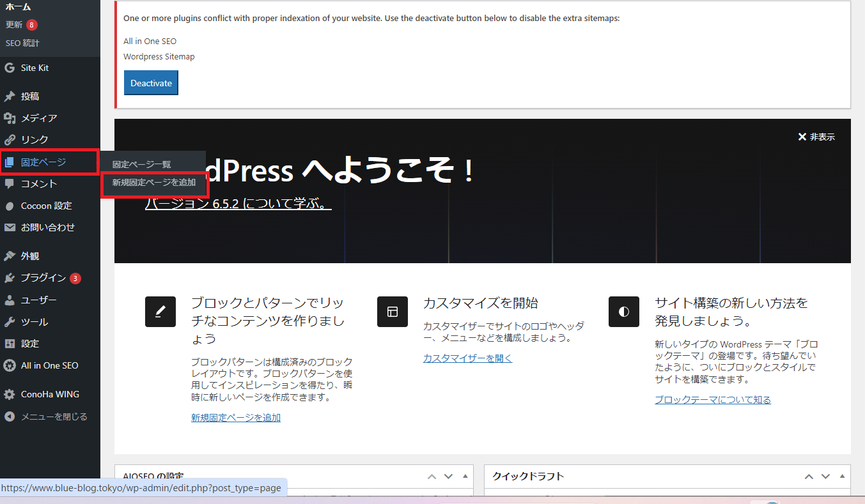Open ConoHa WING menu
This screenshot has height=504, width=865.
click(x=50, y=394)
